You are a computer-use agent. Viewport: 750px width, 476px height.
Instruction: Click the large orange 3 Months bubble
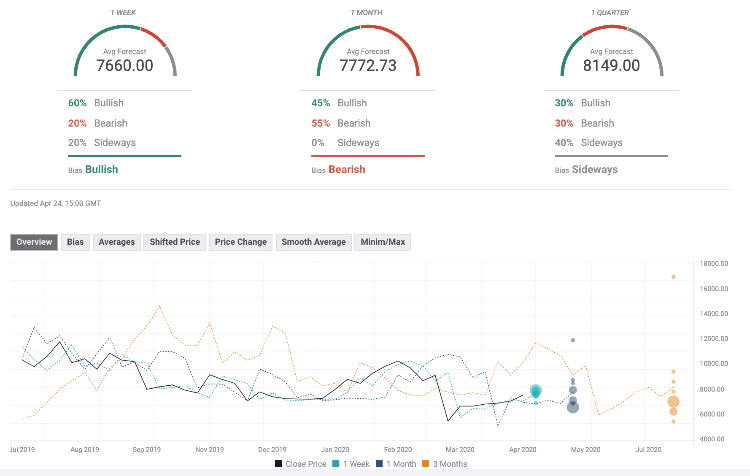tap(673, 402)
